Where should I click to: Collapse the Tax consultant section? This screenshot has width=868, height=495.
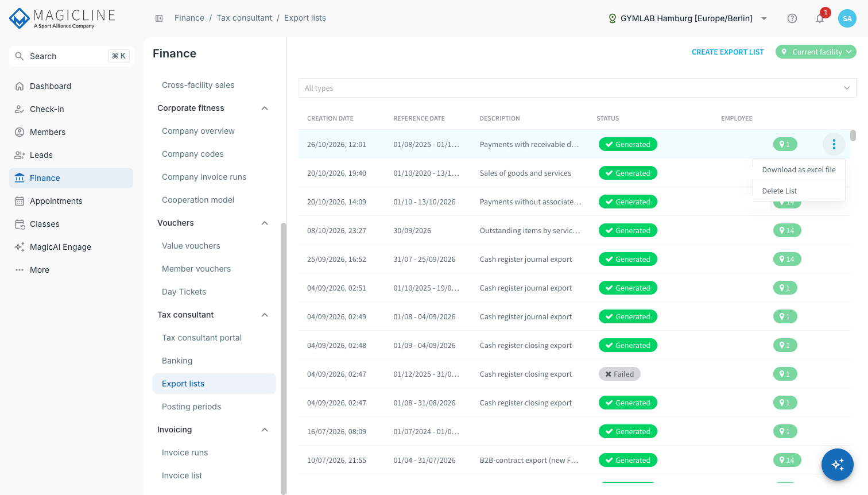coord(265,315)
